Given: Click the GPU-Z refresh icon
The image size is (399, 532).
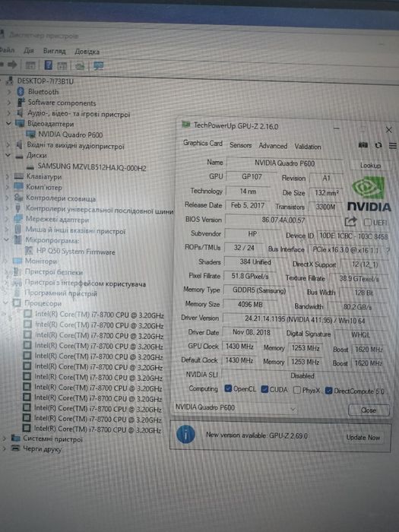Looking at the screenshot, I should (x=378, y=145).
